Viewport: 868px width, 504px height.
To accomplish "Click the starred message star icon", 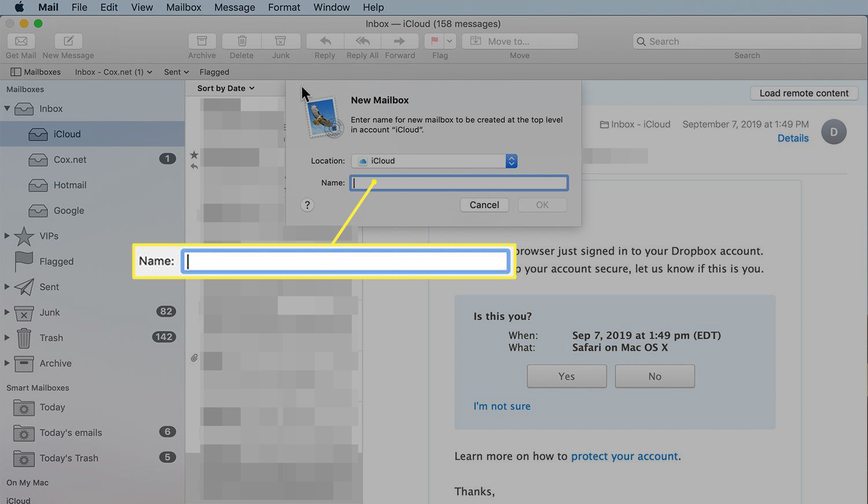I will click(x=194, y=155).
